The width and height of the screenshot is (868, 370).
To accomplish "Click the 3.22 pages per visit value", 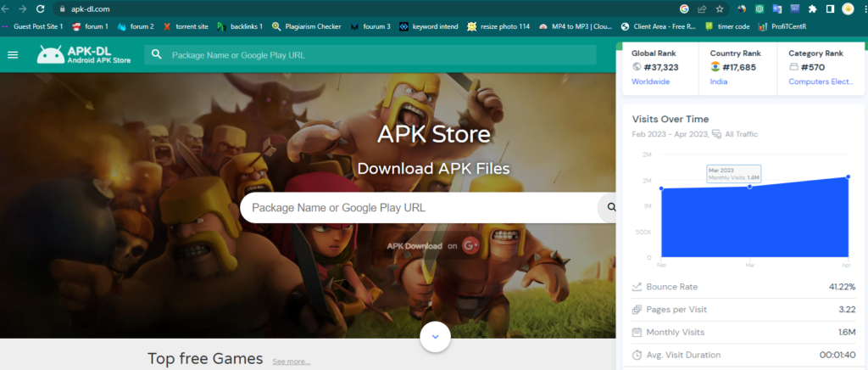I will click(847, 310).
